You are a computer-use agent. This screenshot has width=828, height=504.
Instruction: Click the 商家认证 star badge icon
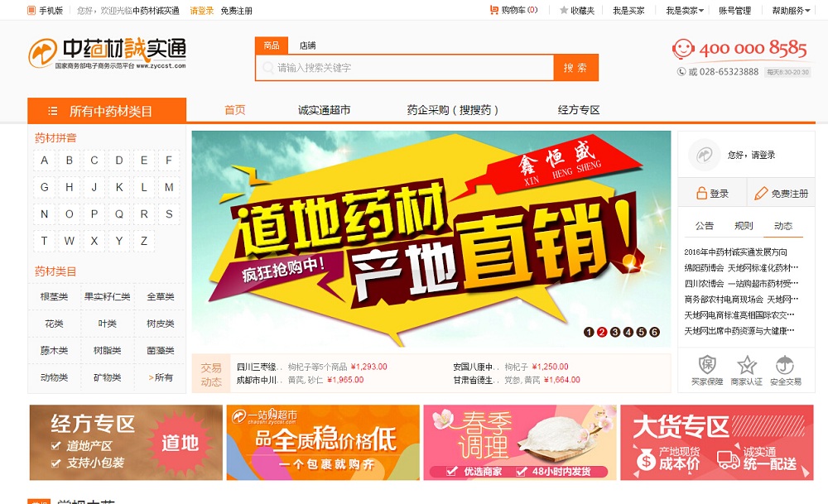747,365
